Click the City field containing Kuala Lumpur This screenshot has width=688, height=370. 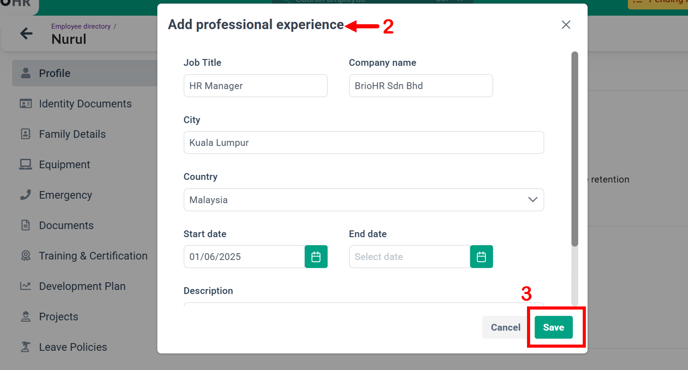(364, 143)
